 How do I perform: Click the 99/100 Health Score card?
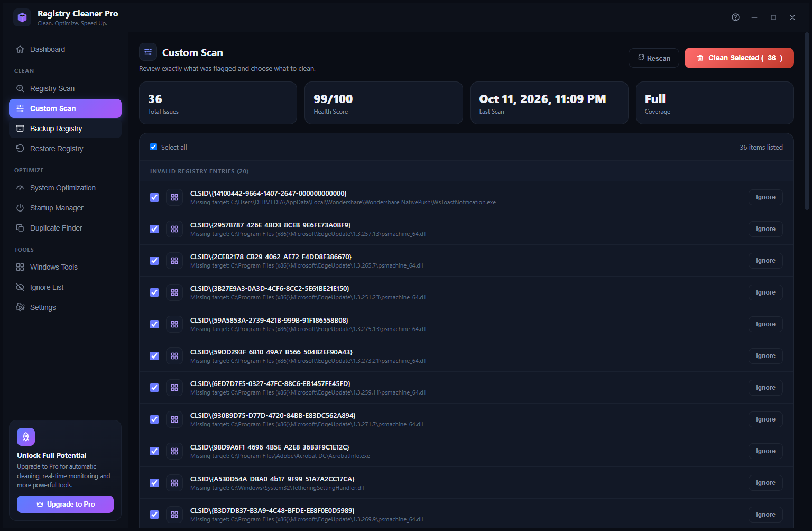pyautogui.click(x=384, y=103)
